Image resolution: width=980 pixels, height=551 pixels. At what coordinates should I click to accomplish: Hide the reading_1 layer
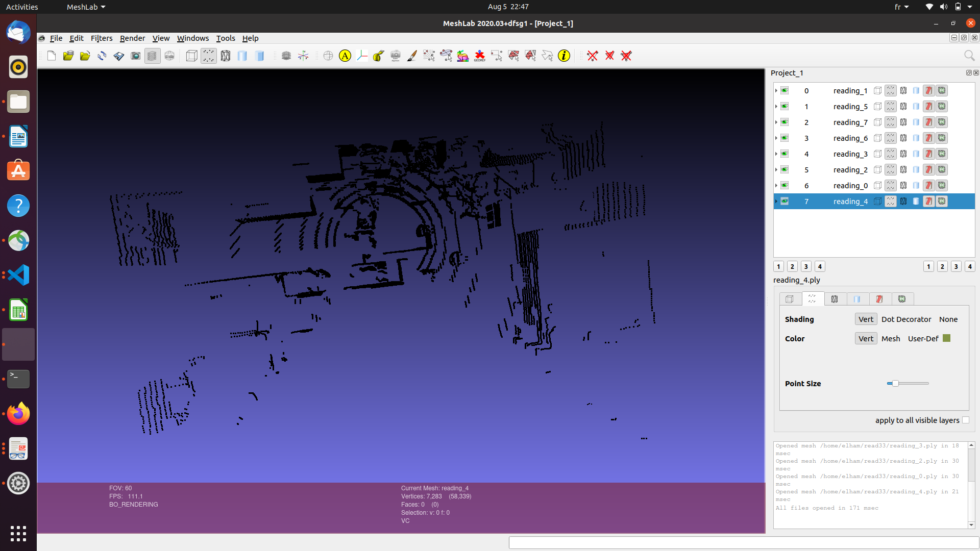(x=785, y=90)
